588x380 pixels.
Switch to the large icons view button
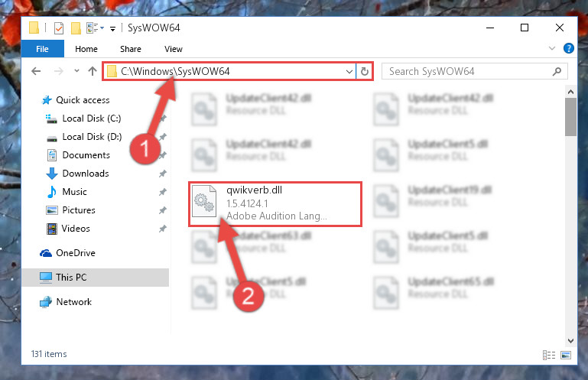point(566,355)
